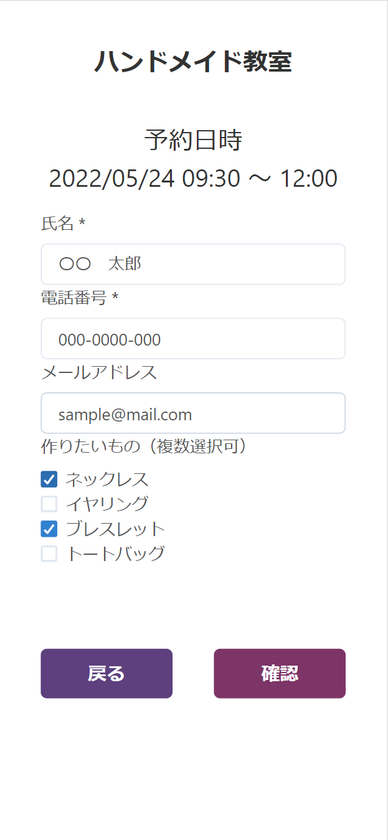
Task: Click the 氏名 name input field
Action: pos(193,264)
